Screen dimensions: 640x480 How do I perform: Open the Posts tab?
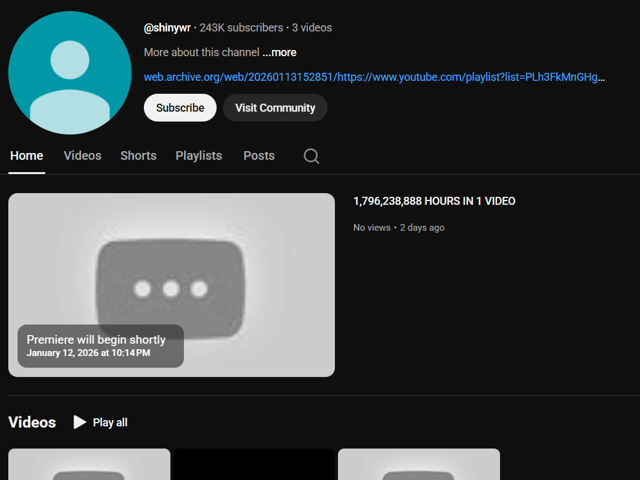[x=259, y=156]
